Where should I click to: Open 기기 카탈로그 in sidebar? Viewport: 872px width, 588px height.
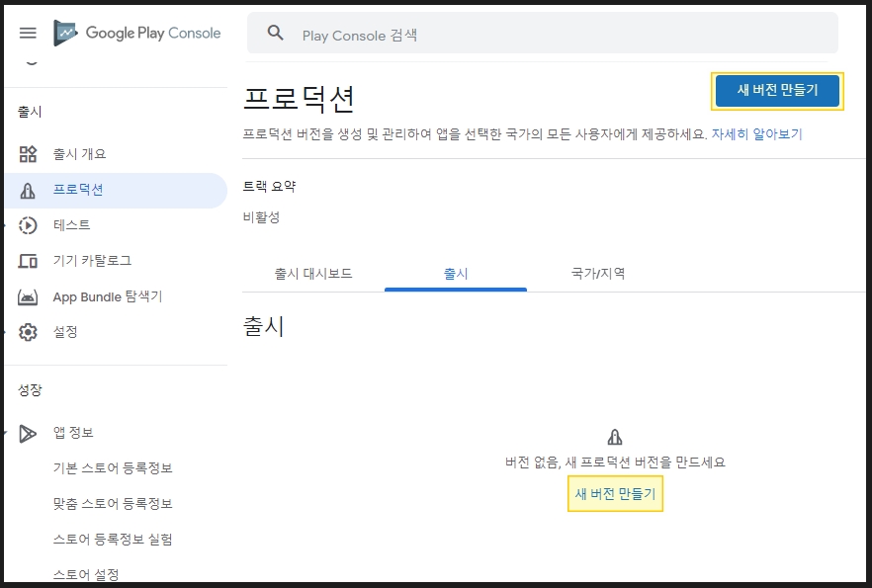pos(92,261)
